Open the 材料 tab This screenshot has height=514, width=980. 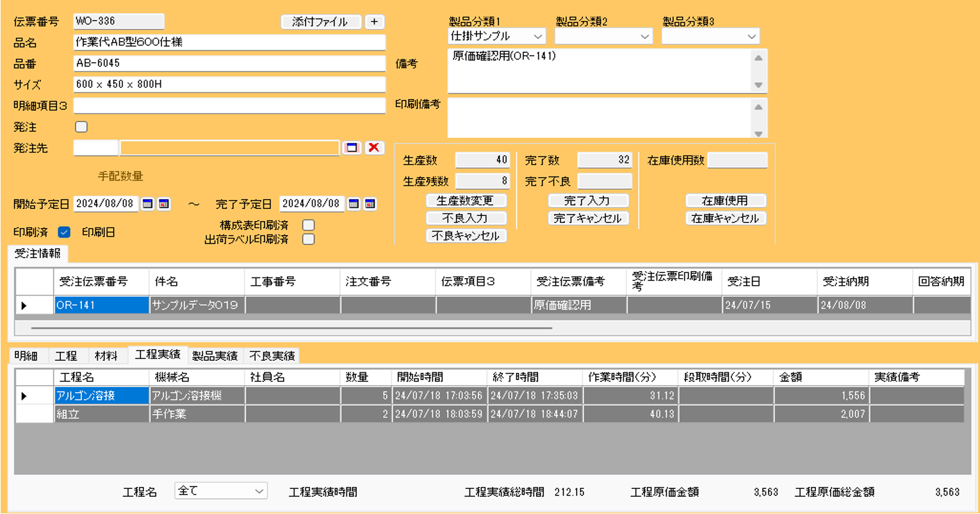coord(106,356)
